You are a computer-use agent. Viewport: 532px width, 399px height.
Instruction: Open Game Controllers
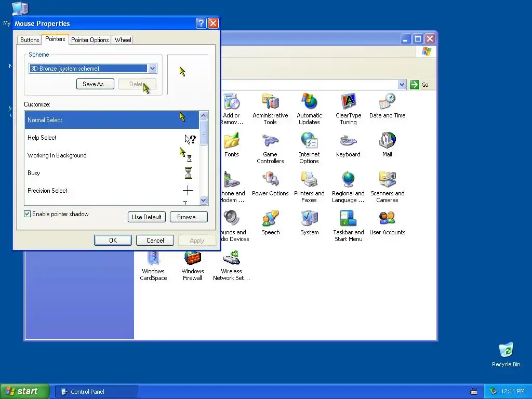pos(270,148)
